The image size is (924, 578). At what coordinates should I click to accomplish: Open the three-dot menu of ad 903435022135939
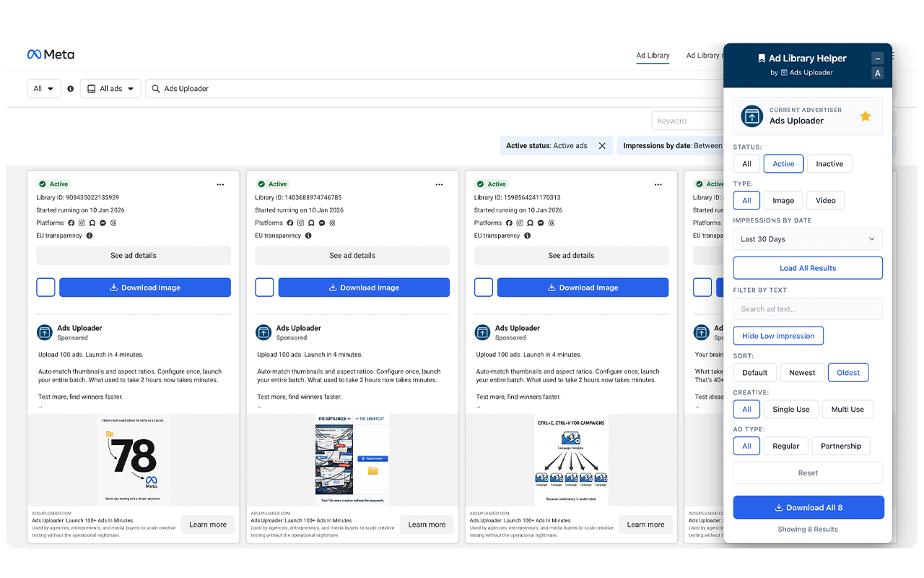220,184
